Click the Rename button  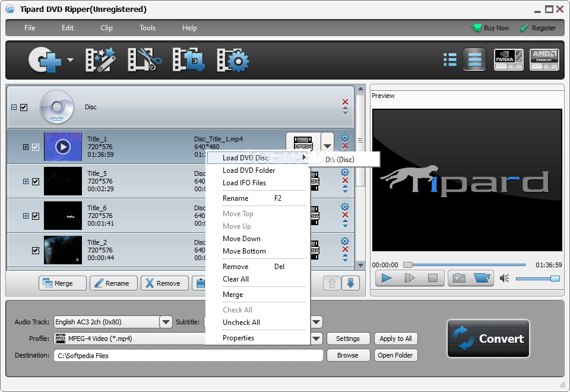(114, 283)
